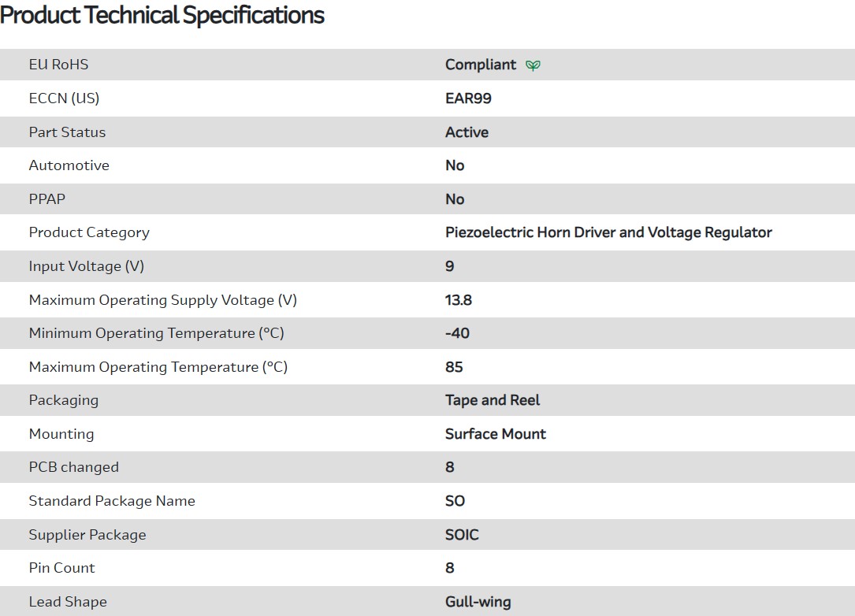Select the Product Category label
Viewport: 855px width, 616px height.
(89, 232)
